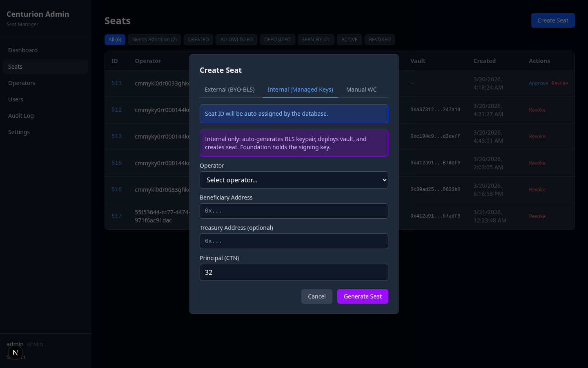Viewport: 588px width, 368px height.
Task: Apply the Needs Attention filter
Action: coord(154,39)
